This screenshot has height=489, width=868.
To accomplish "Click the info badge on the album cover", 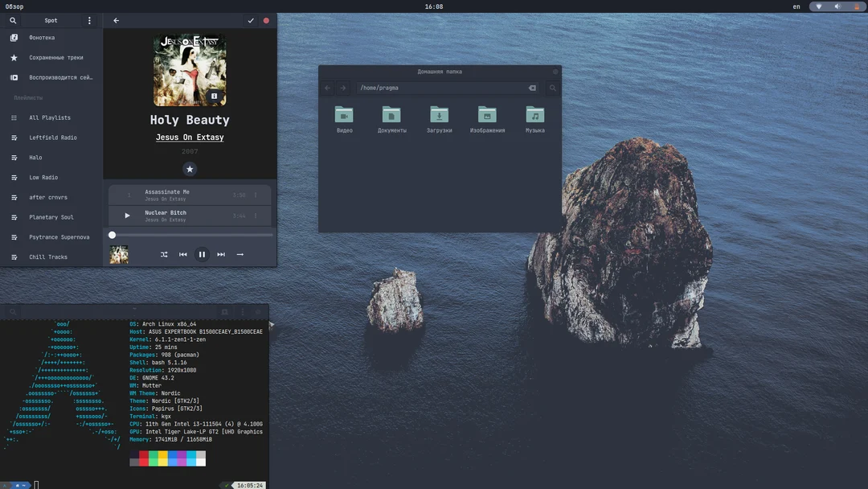I will pyautogui.click(x=214, y=96).
